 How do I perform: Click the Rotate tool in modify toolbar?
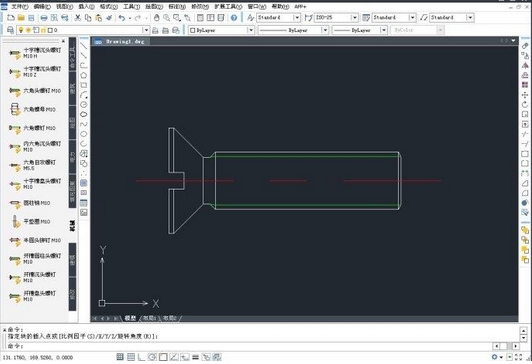tap(525, 104)
